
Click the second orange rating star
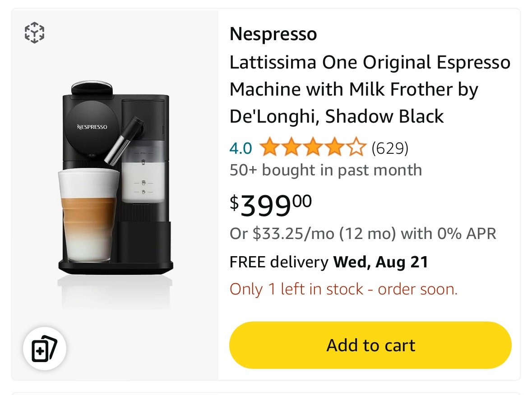[x=291, y=147]
